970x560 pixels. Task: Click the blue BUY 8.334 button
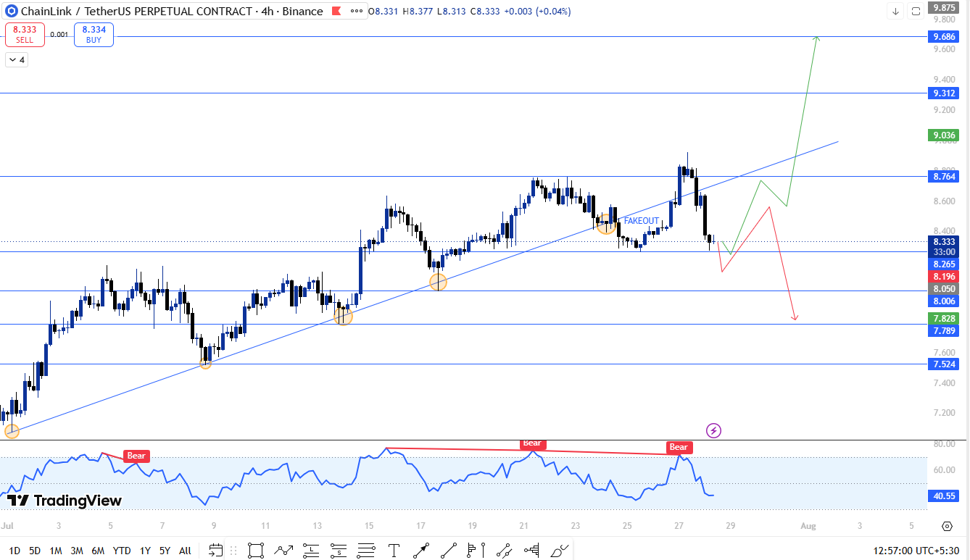(x=94, y=35)
